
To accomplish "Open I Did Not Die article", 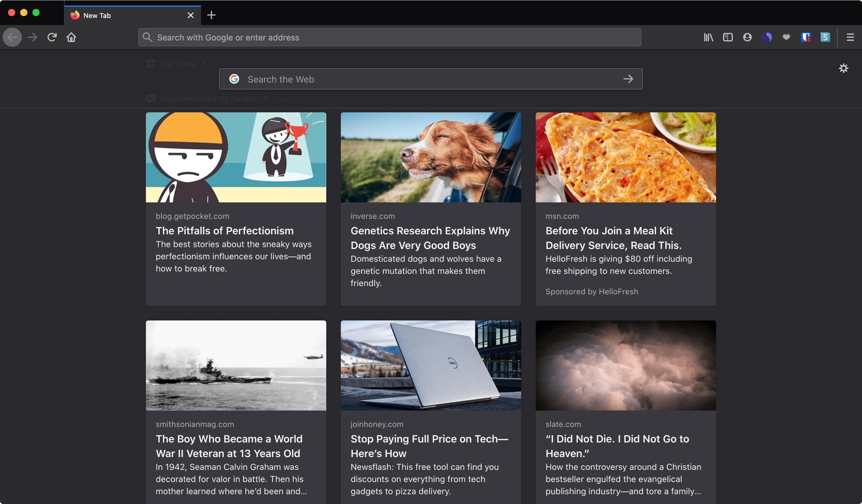I will pyautogui.click(x=617, y=446).
